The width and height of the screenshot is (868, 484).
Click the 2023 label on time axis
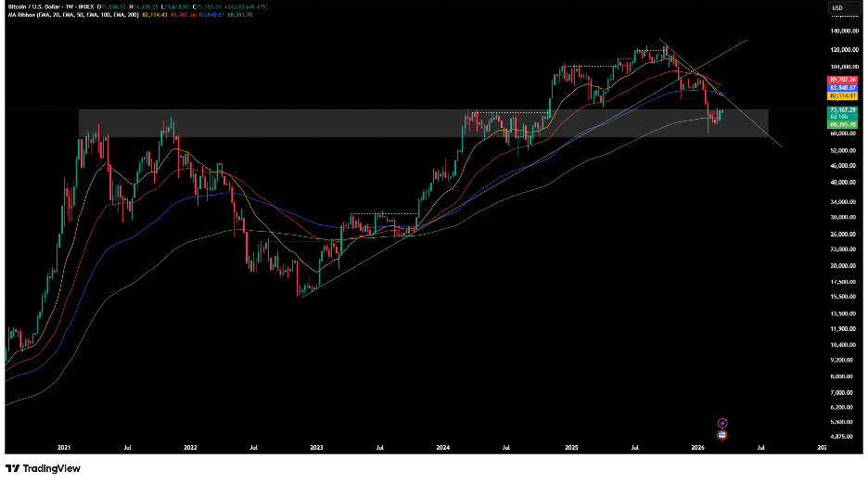(316, 447)
